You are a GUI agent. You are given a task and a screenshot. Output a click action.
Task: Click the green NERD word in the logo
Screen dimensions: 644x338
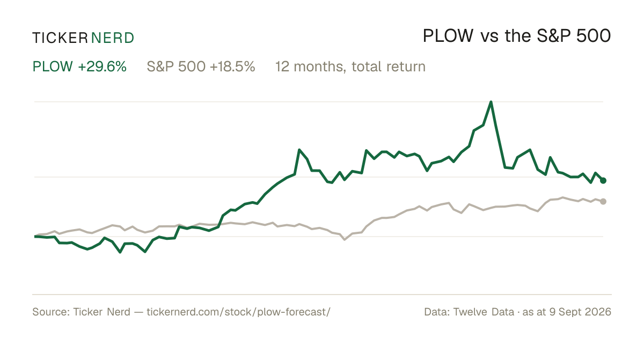112,38
